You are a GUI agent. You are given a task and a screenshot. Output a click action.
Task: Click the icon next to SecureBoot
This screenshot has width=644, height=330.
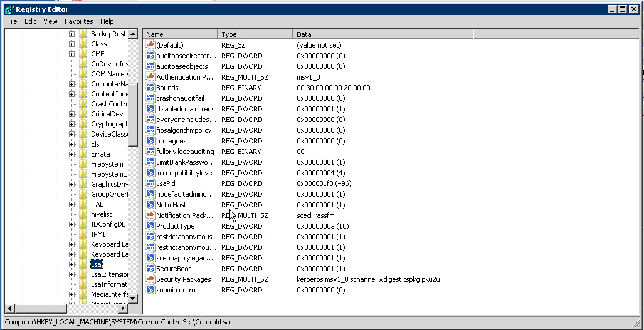tap(150, 269)
